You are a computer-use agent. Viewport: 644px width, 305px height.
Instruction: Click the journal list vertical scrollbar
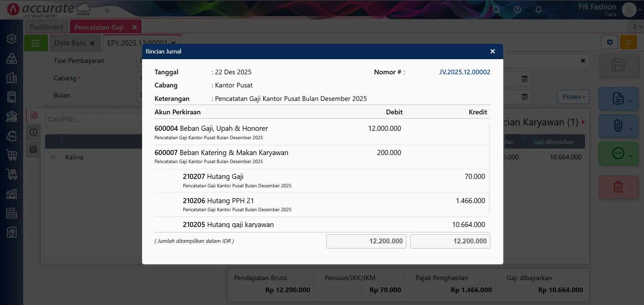coord(489,168)
